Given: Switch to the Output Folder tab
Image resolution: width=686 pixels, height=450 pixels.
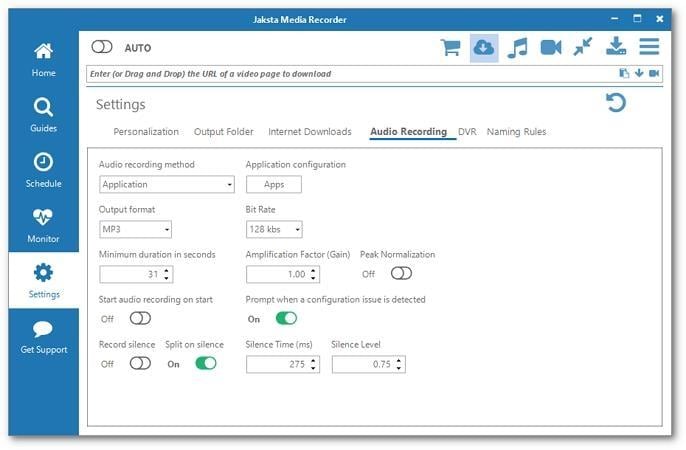Looking at the screenshot, I should (223, 132).
